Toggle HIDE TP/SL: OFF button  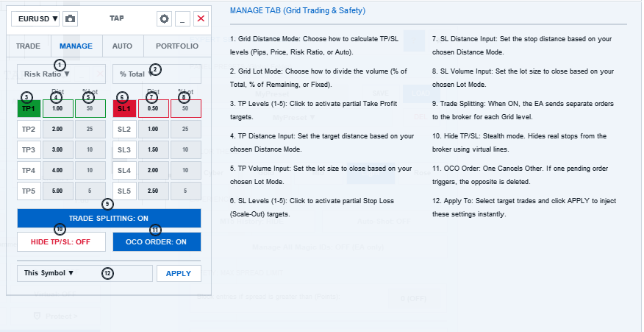(x=61, y=242)
